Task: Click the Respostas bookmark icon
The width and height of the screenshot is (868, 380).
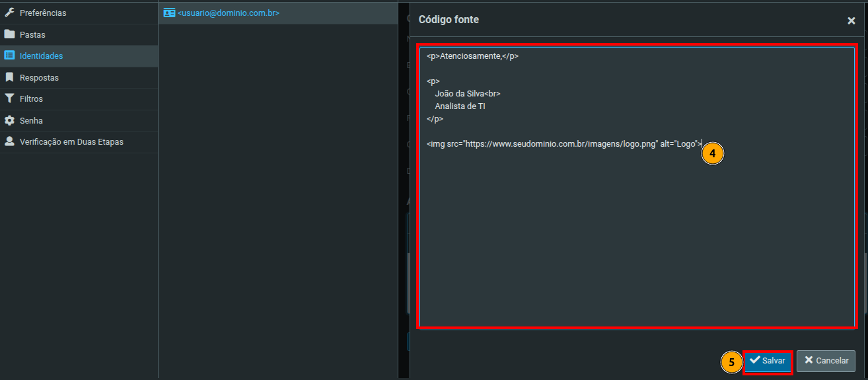Action: point(9,77)
